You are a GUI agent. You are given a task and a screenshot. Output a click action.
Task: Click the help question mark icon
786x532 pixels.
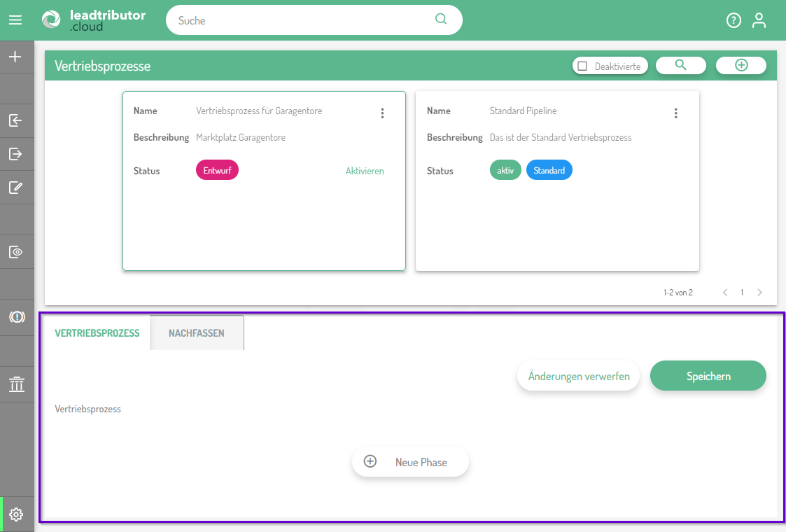point(734,20)
